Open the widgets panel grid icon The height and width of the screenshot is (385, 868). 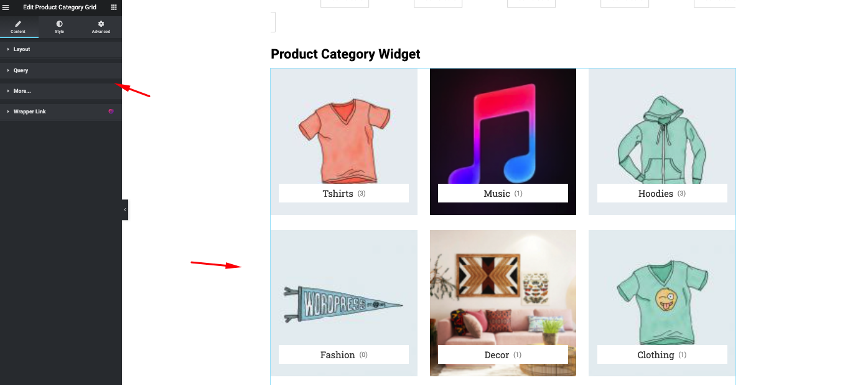pyautogui.click(x=114, y=7)
